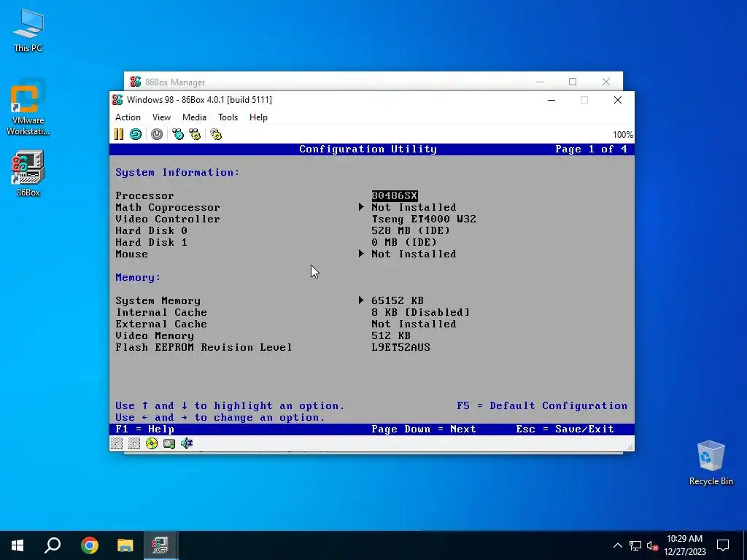Open the clock showing 10:29 AM
Screen dimensions: 747x560
coord(684,545)
